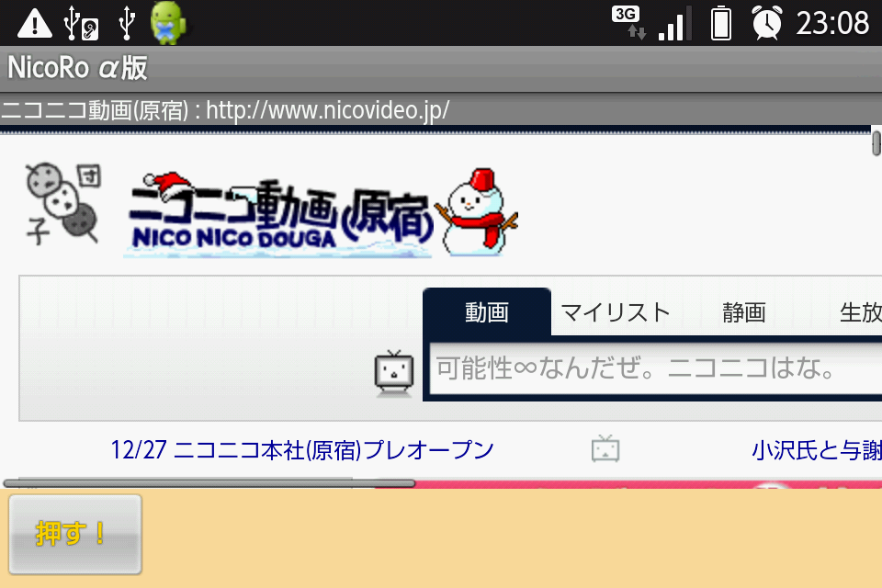Click small gray TV icon next to news link
882x588 pixels.
pyautogui.click(x=605, y=449)
